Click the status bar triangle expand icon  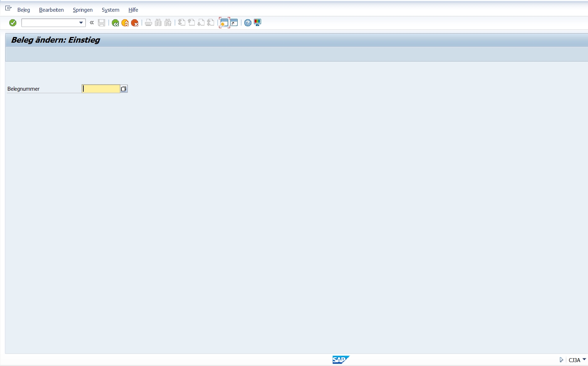[561, 360]
